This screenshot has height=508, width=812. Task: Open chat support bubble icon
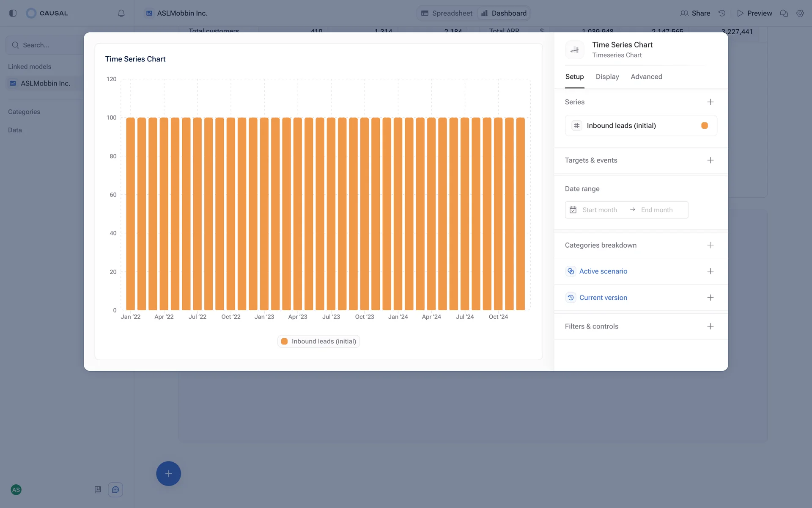(x=115, y=490)
